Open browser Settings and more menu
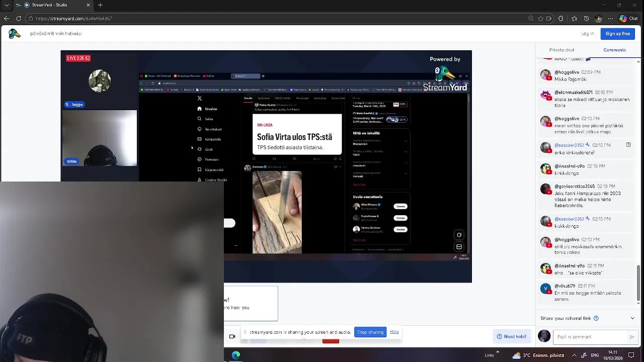Image resolution: width=644 pixels, height=362 pixels. (x=610, y=19)
